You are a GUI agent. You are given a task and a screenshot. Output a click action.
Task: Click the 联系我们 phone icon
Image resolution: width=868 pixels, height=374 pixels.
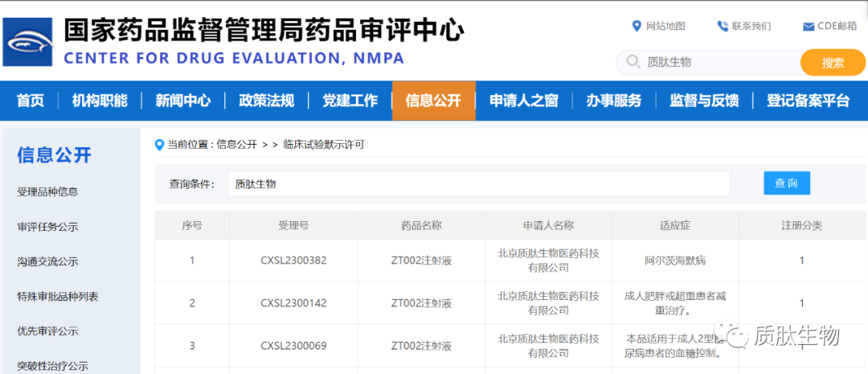click(x=723, y=26)
